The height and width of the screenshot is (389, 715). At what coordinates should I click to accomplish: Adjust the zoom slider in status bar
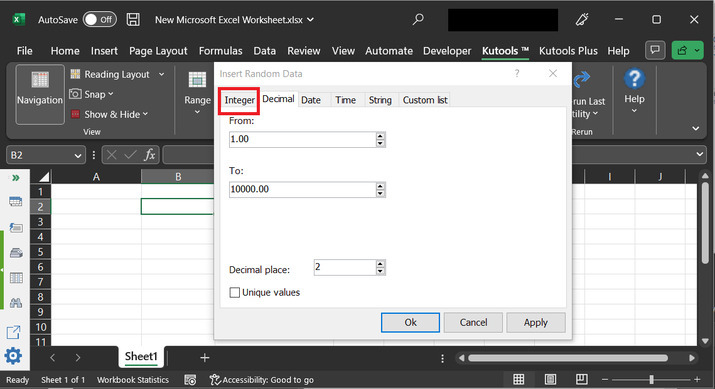pyautogui.click(x=651, y=379)
